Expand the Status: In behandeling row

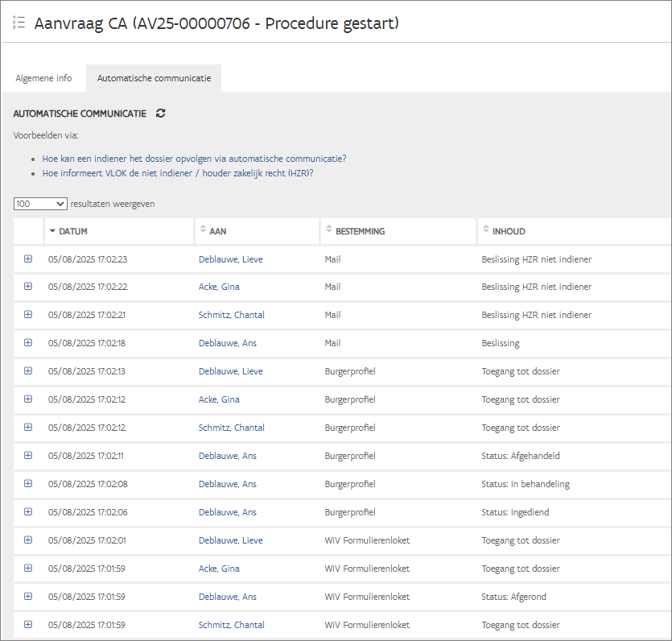(28, 484)
